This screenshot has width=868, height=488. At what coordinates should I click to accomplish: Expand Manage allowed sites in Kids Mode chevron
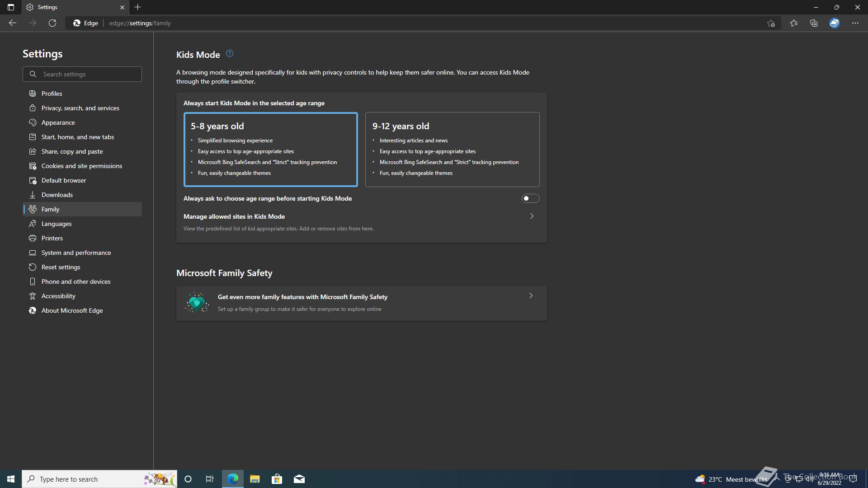532,216
